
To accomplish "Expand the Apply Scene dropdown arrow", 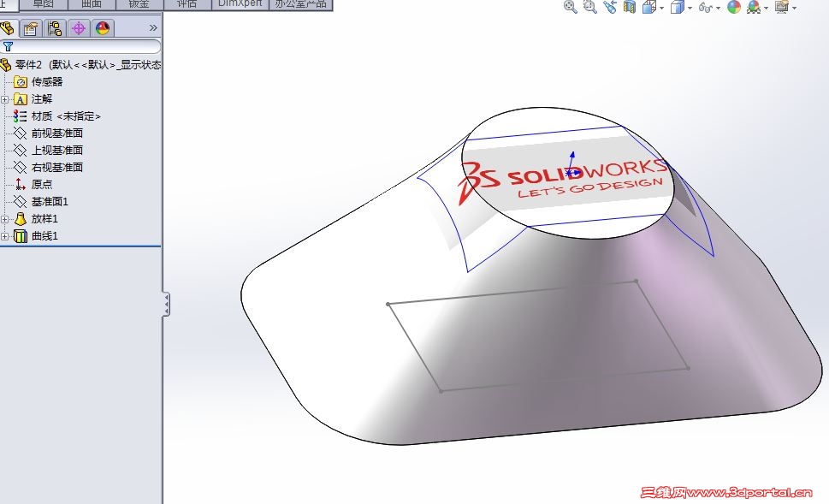I will click(766, 8).
